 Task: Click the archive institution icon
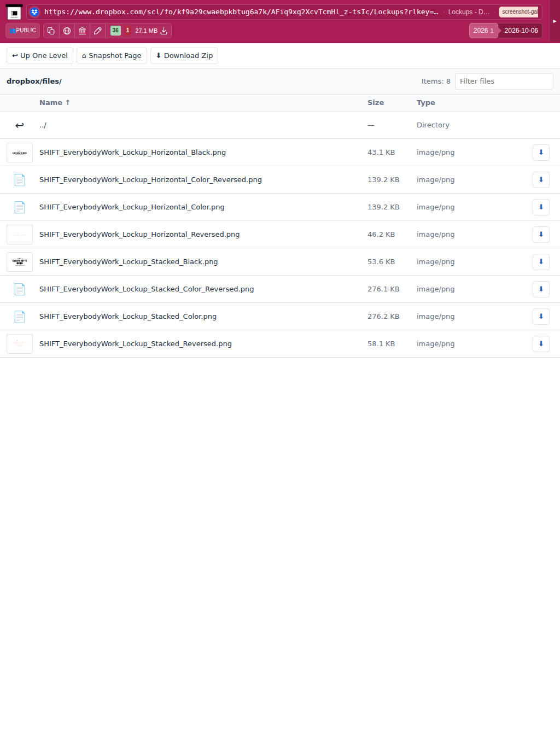(82, 31)
